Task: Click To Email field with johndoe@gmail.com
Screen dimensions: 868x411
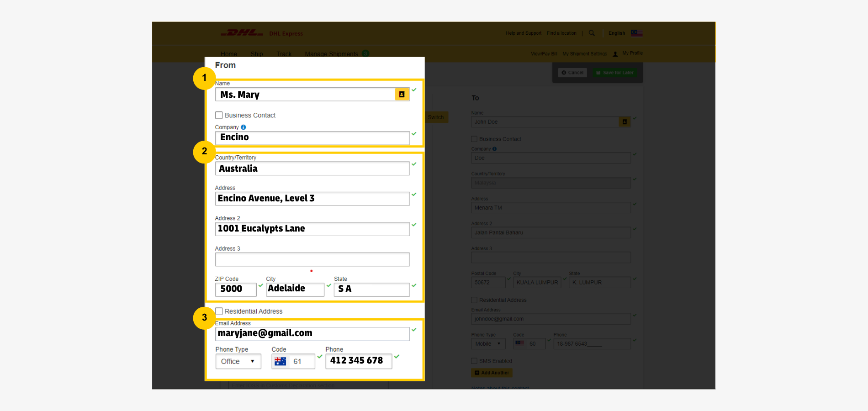Action: pos(551,319)
